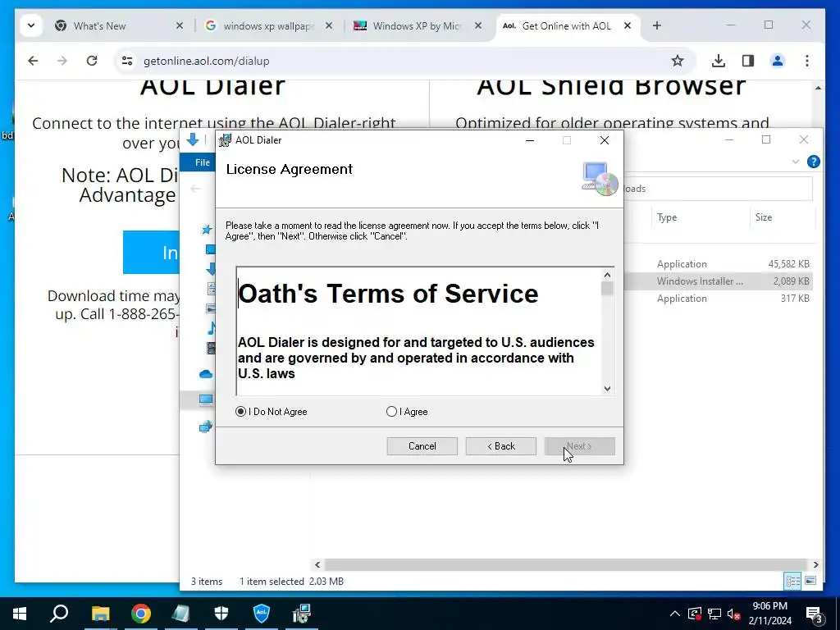Go forward in Chrome
This screenshot has width=840, height=630.
62,61
